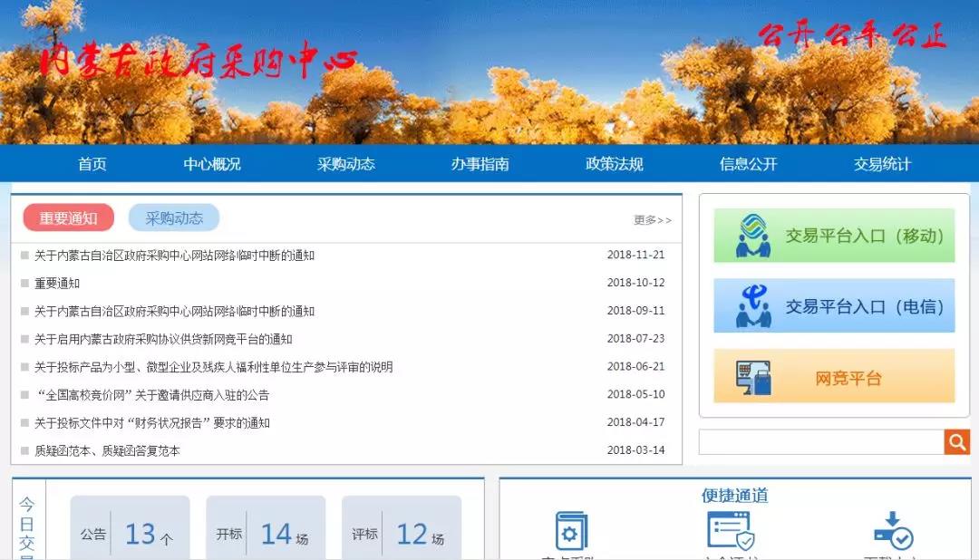Click the gear document icon under 便捷通道
Screen dimensions: 979x560
(571, 531)
